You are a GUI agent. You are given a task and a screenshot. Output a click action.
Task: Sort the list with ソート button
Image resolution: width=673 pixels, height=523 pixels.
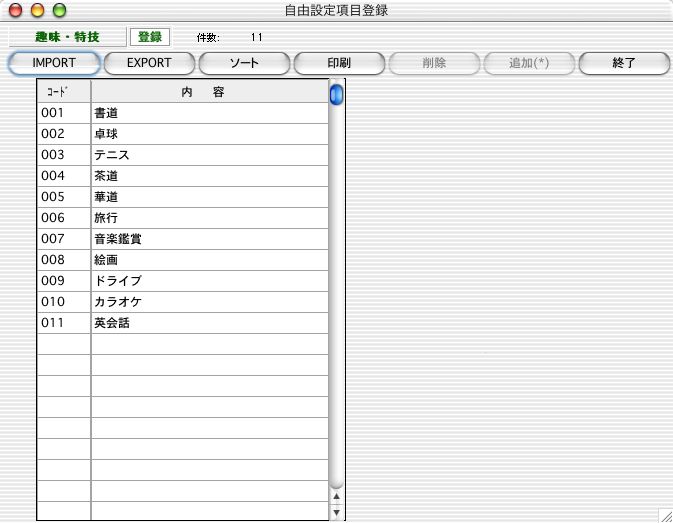244,63
